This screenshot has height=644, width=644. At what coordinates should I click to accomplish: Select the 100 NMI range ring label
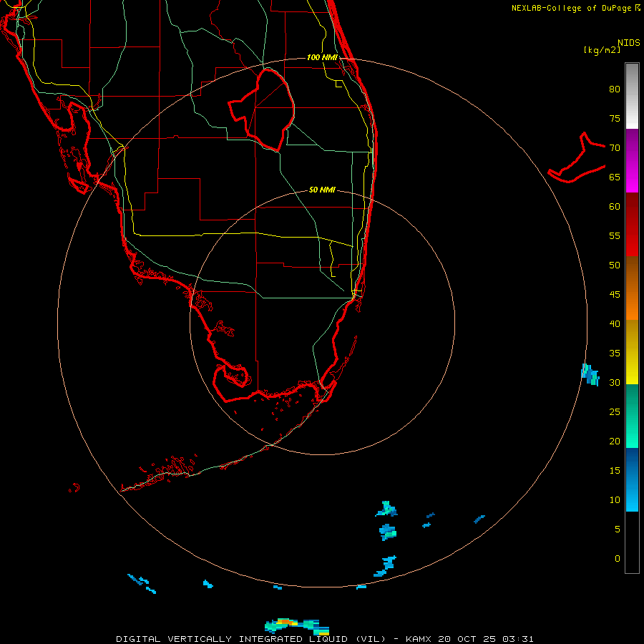pos(322,57)
